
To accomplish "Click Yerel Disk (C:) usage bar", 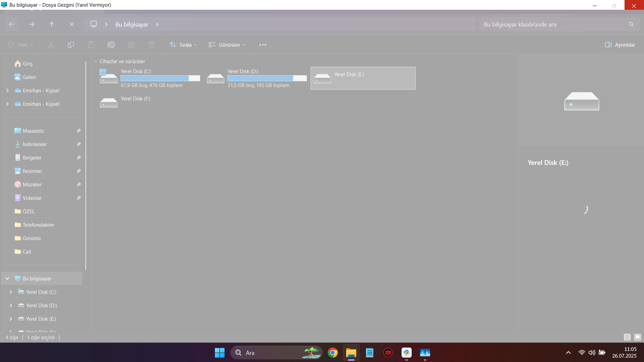I will [x=160, y=78].
